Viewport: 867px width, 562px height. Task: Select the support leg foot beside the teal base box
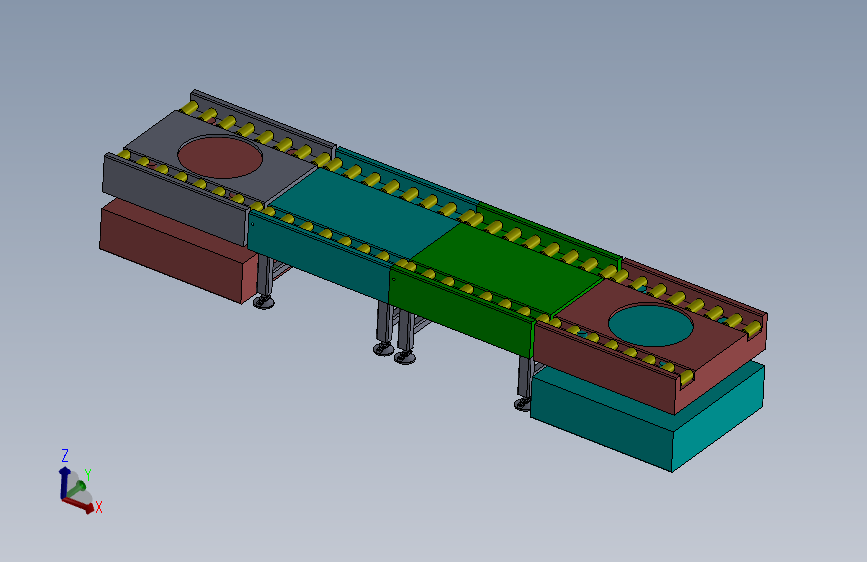[x=521, y=405]
